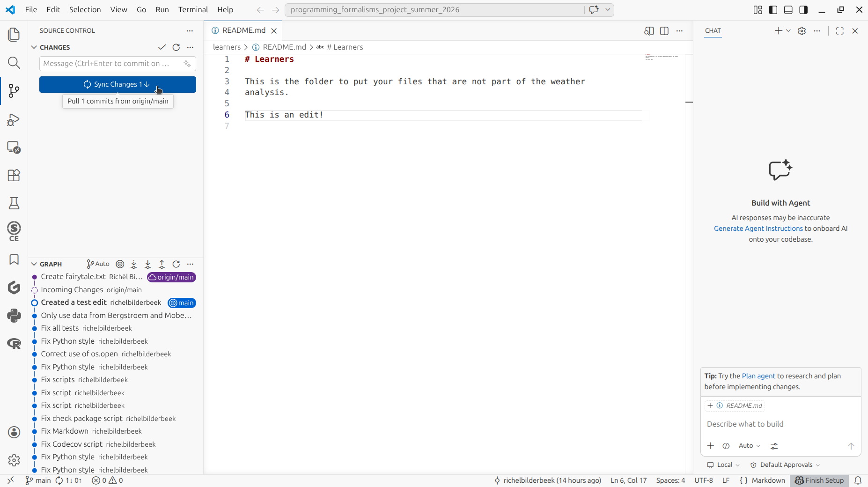The height and width of the screenshot is (487, 868).
Task: Open the Accounts menu icon
Action: [14, 432]
